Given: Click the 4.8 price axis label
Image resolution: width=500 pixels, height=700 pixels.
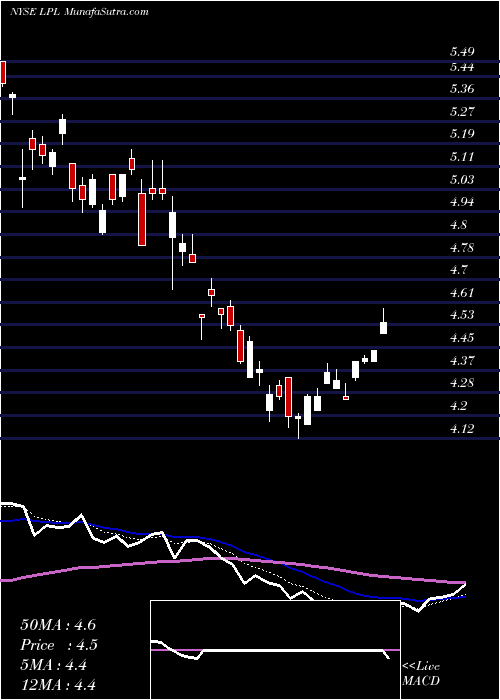Looking at the screenshot, I should pyautogui.click(x=458, y=225).
